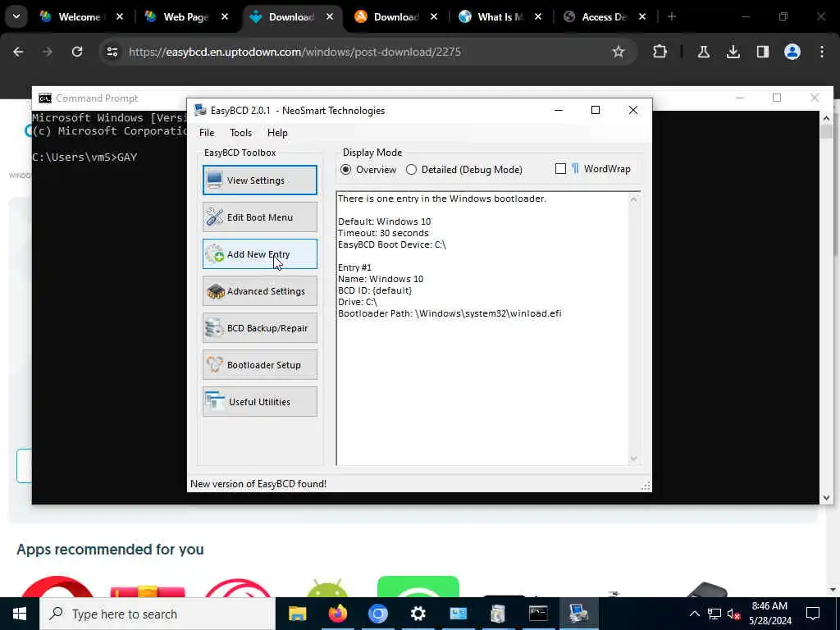The image size is (840, 630).
Task: Click the browser address bar URL
Action: pos(294,52)
